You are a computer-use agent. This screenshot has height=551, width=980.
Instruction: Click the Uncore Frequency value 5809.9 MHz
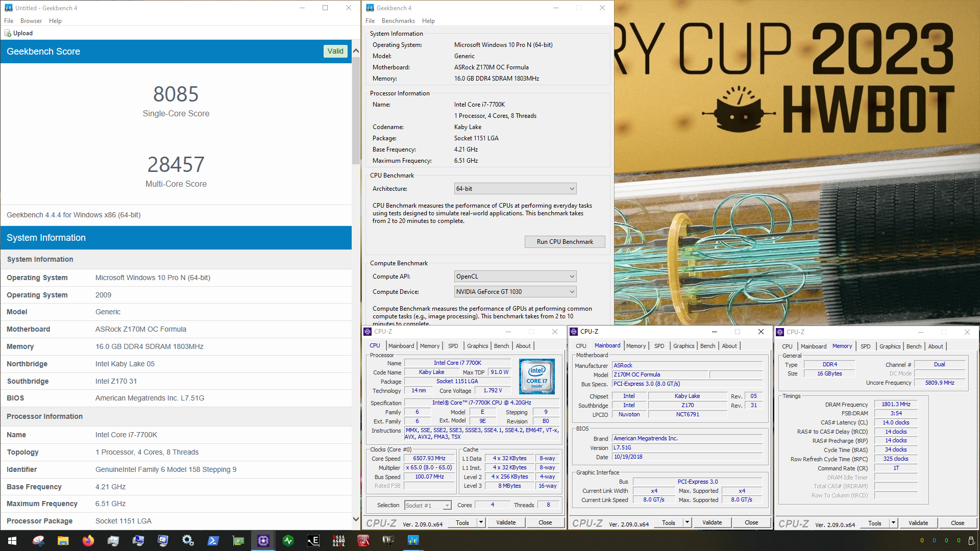(x=940, y=383)
